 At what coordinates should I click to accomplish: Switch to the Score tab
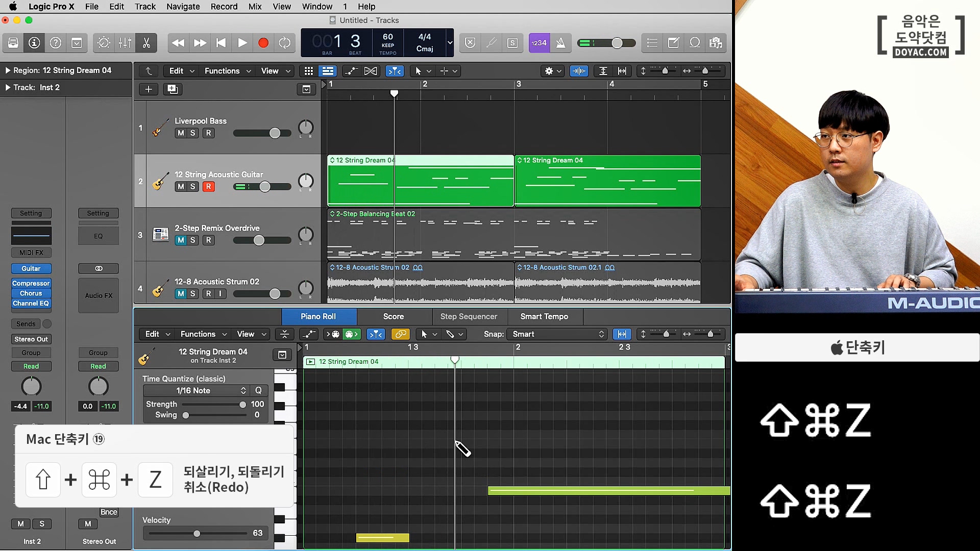394,316
